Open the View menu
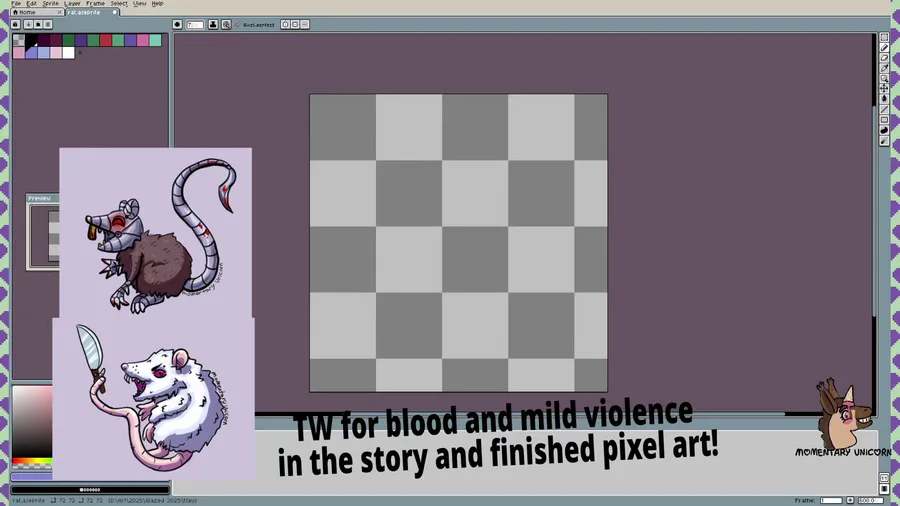The width and height of the screenshot is (900, 506). pos(139,3)
